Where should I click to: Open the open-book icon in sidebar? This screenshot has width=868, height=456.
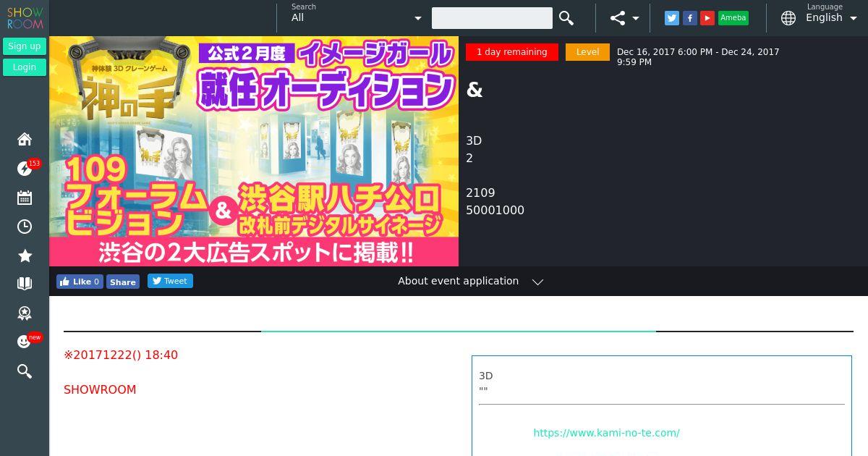click(25, 284)
